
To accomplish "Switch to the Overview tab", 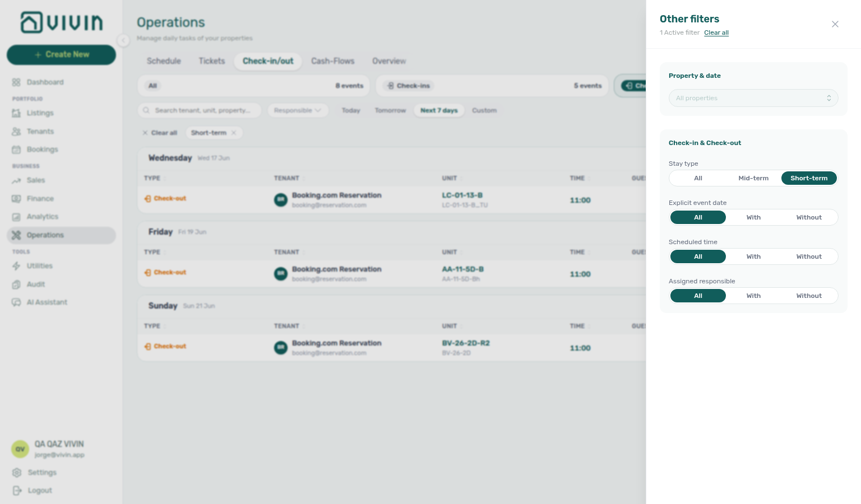I will pos(389,61).
